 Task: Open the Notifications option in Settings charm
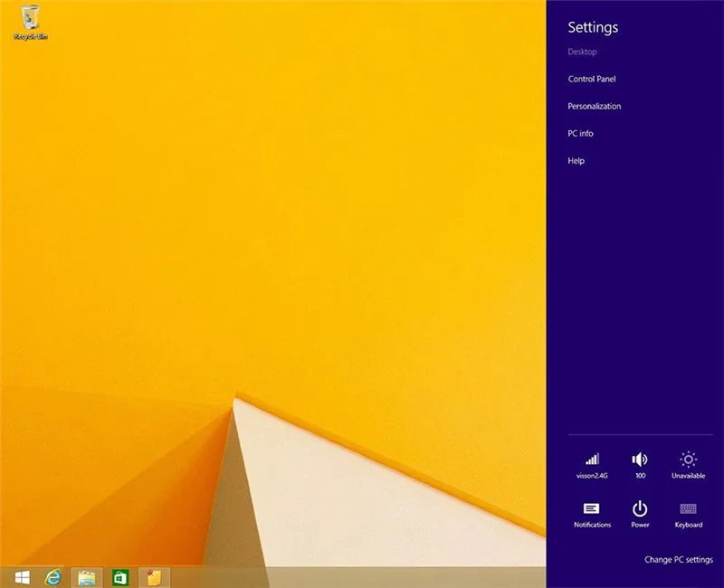pos(592,515)
